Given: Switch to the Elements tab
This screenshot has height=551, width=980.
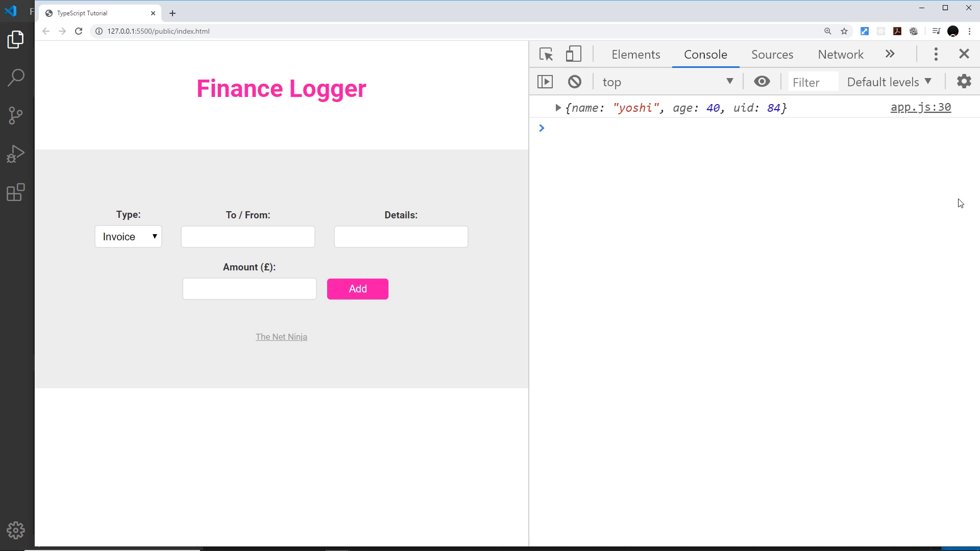Looking at the screenshot, I should pyautogui.click(x=636, y=54).
